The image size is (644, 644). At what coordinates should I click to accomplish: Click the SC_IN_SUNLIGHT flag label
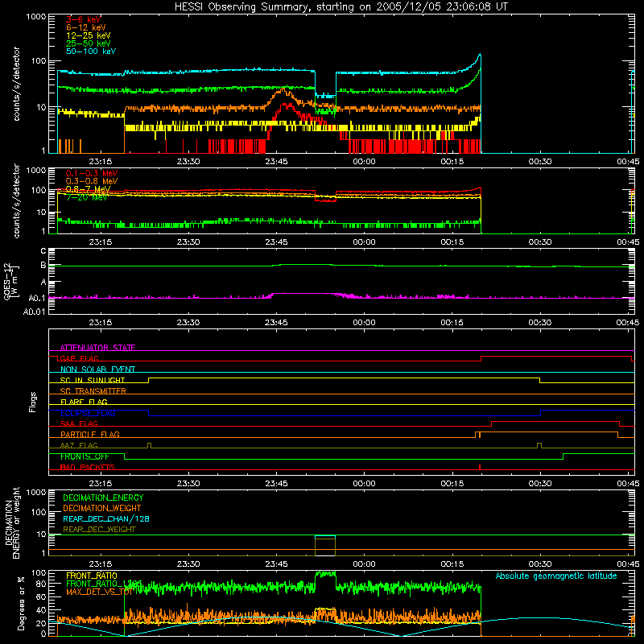[x=93, y=380]
